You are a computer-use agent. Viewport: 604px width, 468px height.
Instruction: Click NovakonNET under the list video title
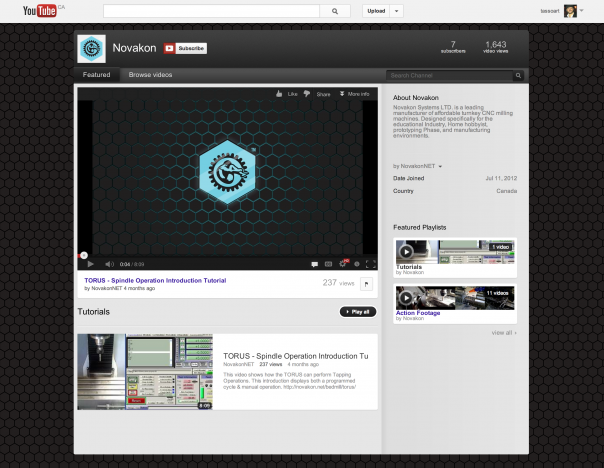coord(238,364)
